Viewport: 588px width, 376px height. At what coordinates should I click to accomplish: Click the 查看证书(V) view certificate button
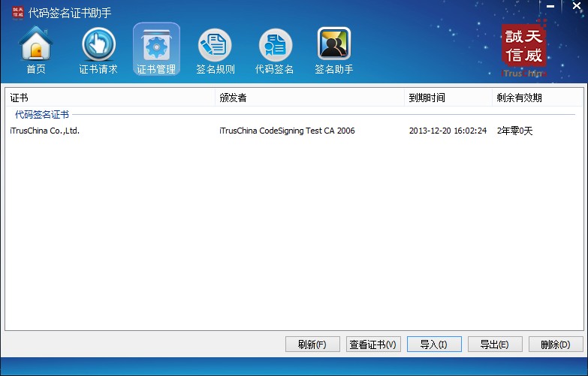tap(373, 344)
